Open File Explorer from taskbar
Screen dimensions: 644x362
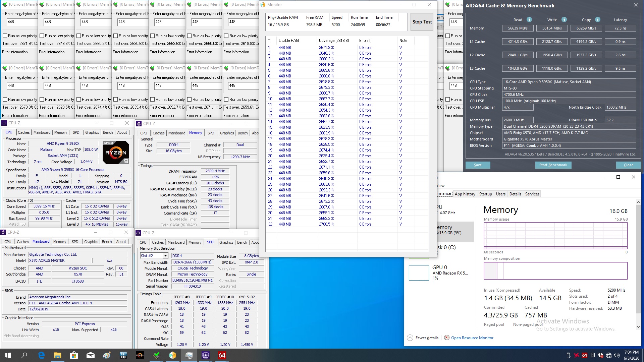point(58,355)
